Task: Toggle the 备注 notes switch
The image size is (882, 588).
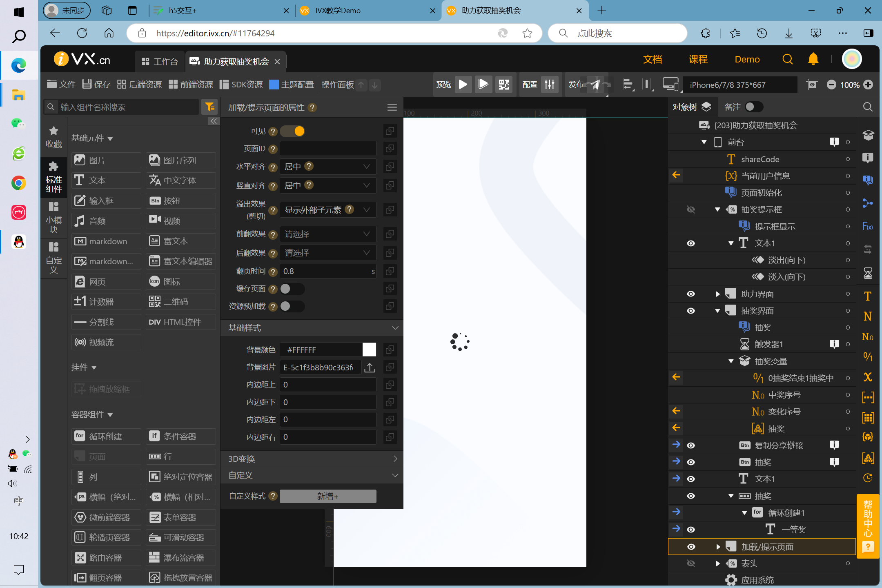Action: click(x=754, y=107)
